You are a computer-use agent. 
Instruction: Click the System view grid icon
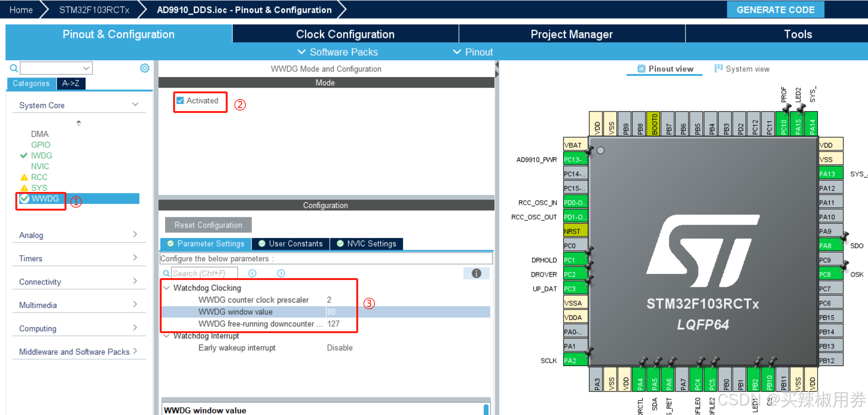click(718, 68)
